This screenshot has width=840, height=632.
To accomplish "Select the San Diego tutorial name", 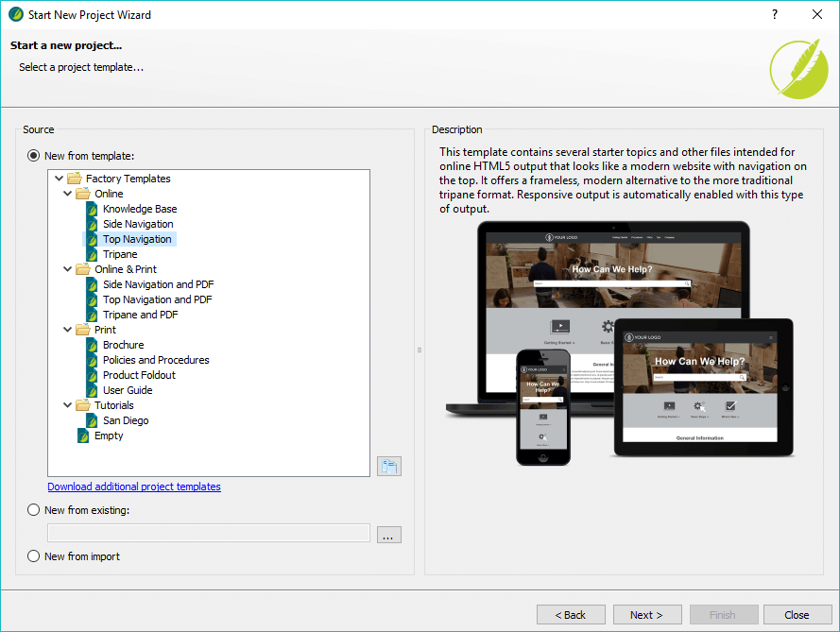I will point(126,420).
